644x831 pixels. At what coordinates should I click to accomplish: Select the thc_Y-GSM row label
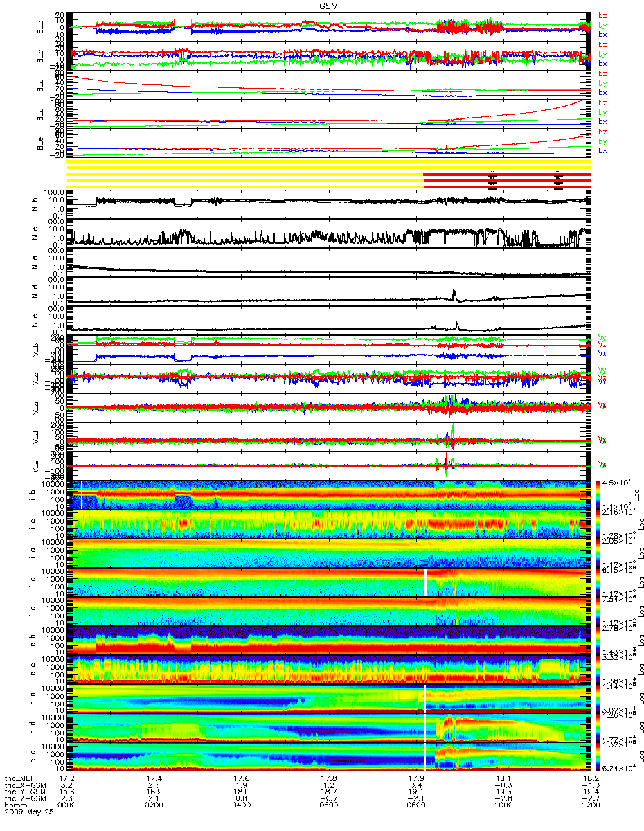26,792
